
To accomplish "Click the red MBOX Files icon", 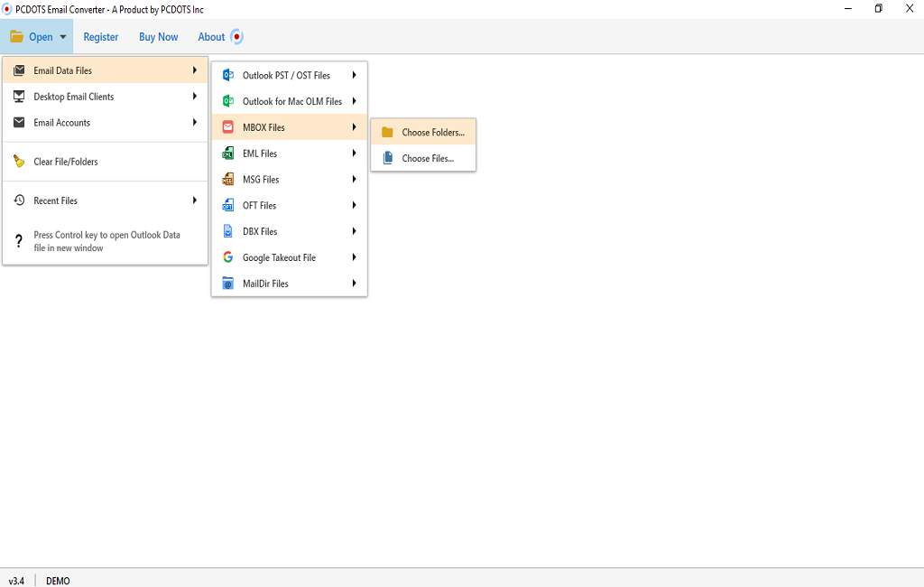I will pos(227,126).
